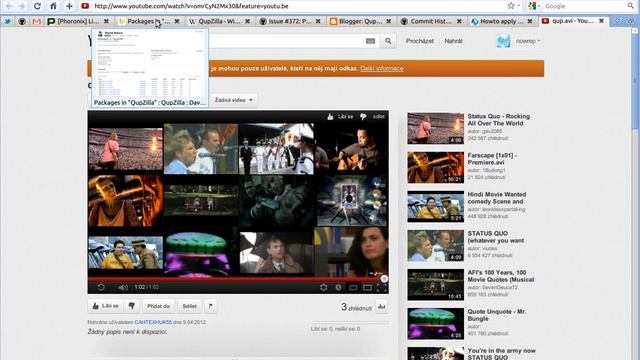The image size is (640, 360).
Task: Click the YouTube search magnifier button
Action: (x=388, y=41)
